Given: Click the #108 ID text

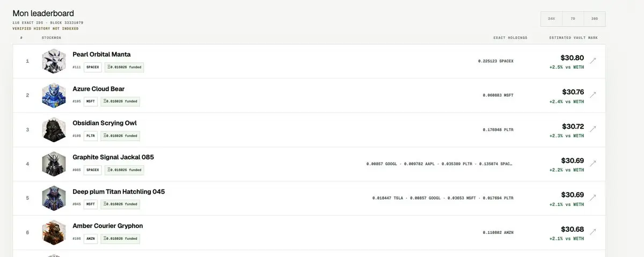Looking at the screenshot, I should pos(76,136).
